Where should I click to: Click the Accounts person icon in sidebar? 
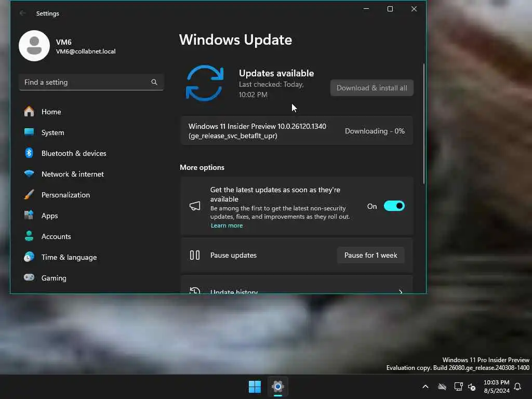pyautogui.click(x=29, y=236)
